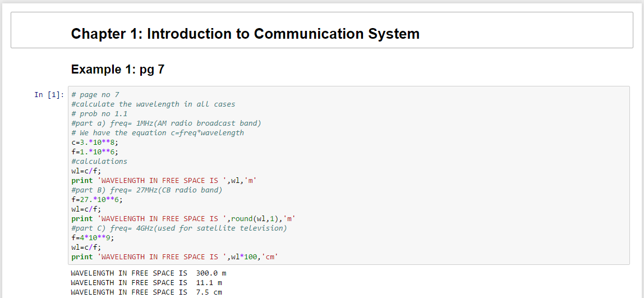The width and height of the screenshot is (644, 298).
Task: Click the first print statement ending with 'm'
Action: coord(164,181)
